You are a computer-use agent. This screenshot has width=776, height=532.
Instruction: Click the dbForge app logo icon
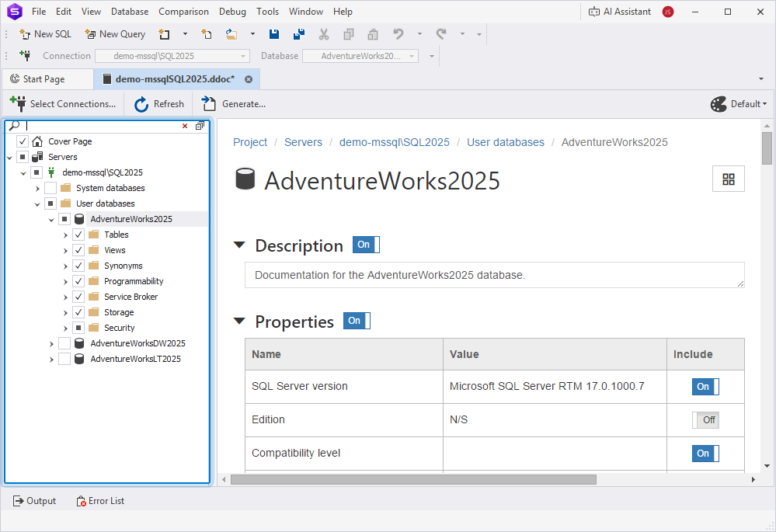15,12
